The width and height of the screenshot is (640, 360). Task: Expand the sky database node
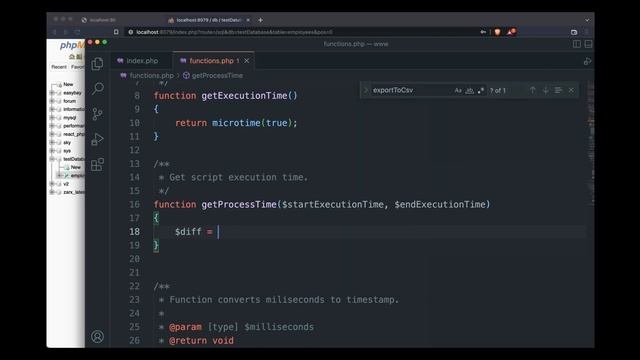(52, 142)
